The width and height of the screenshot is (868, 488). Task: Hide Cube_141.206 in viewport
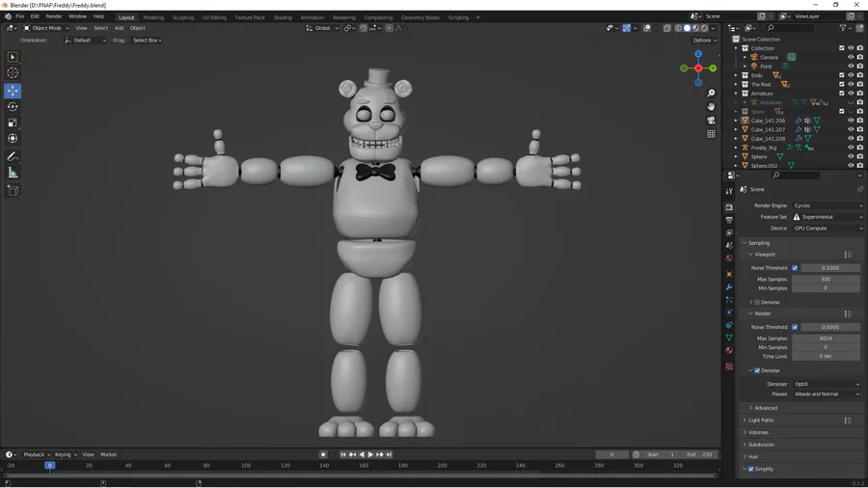(851, 120)
